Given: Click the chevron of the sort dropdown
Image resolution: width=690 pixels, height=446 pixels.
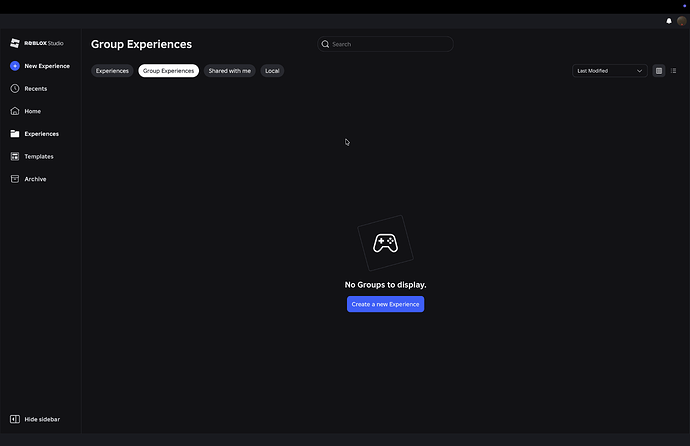Looking at the screenshot, I should tap(639, 71).
